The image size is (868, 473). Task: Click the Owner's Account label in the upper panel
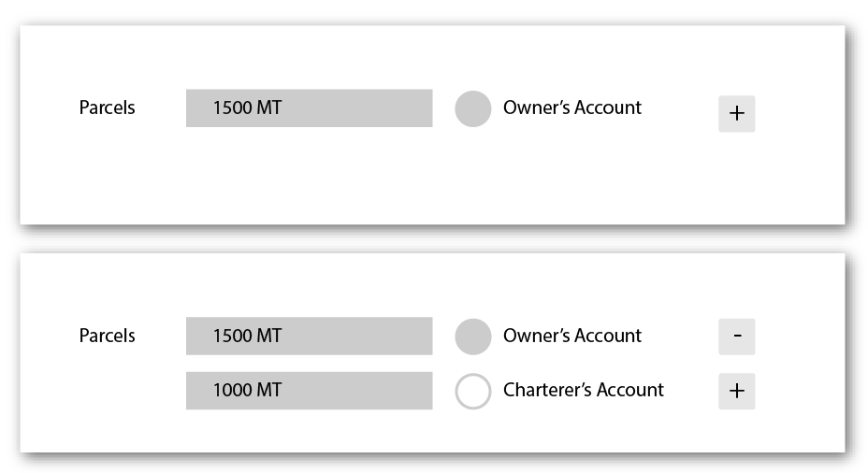(x=572, y=107)
